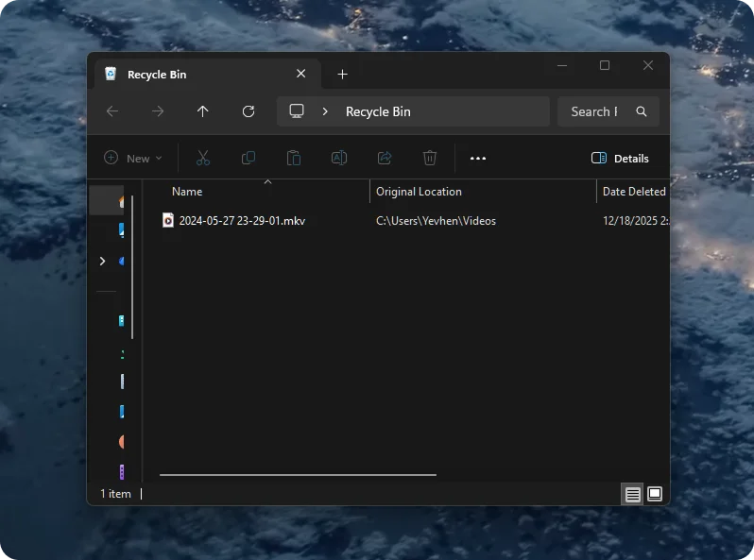This screenshot has width=754, height=560.
Task: Click the mkv file's video icon
Action: [168, 221]
